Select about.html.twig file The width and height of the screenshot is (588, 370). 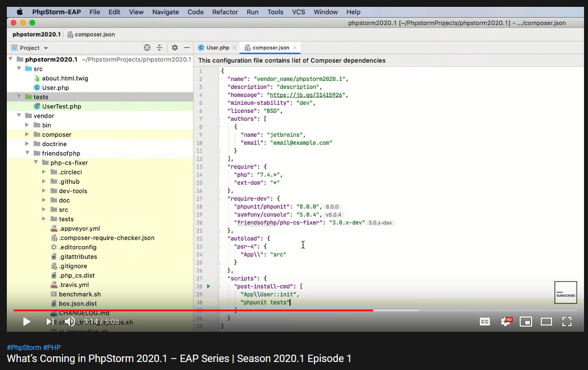coord(65,78)
